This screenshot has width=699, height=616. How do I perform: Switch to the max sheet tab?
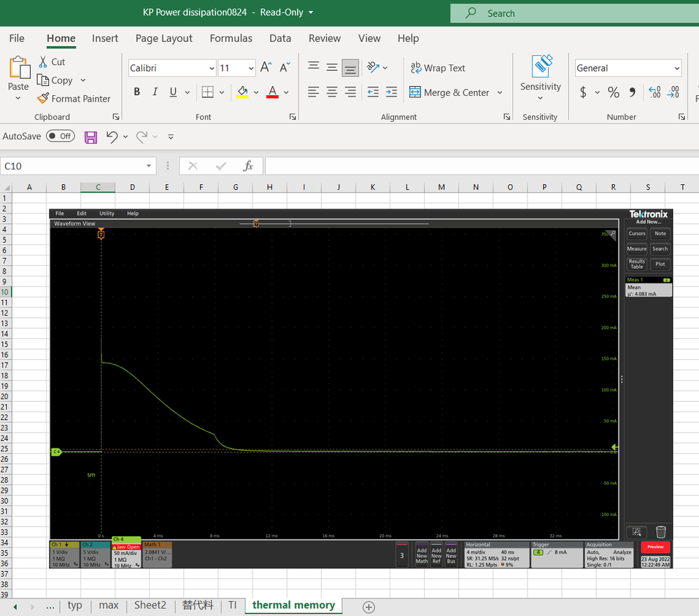click(108, 605)
